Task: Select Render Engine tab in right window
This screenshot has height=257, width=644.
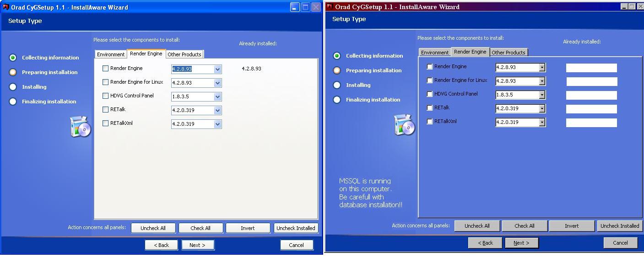Action: tap(470, 52)
